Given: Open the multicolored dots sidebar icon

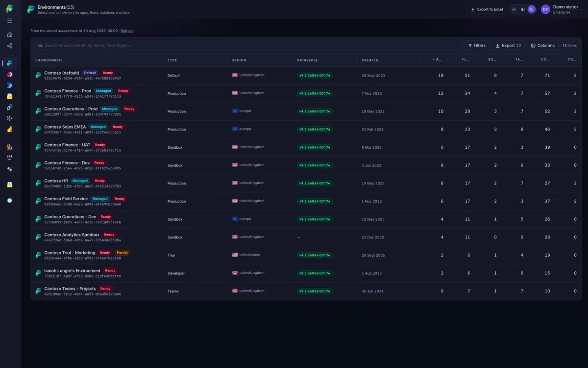Looking at the screenshot, I should point(9,118).
